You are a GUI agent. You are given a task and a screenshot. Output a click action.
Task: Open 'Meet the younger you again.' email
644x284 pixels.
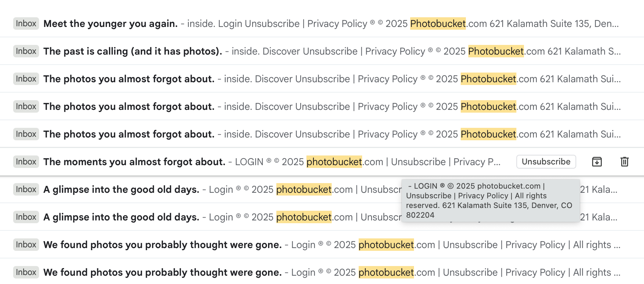111,23
